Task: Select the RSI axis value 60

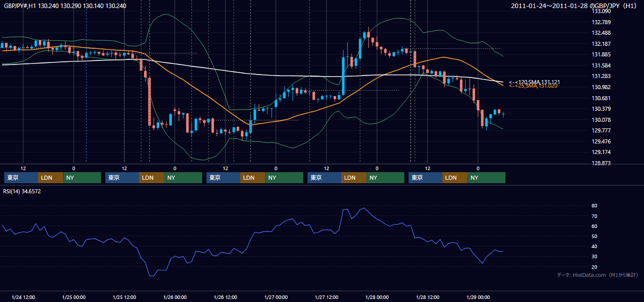Action: point(595,226)
